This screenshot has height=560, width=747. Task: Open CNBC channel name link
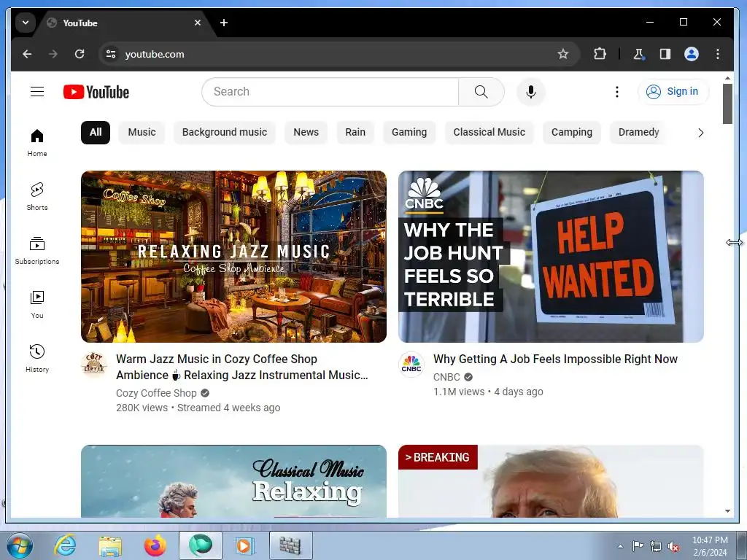[x=446, y=377]
